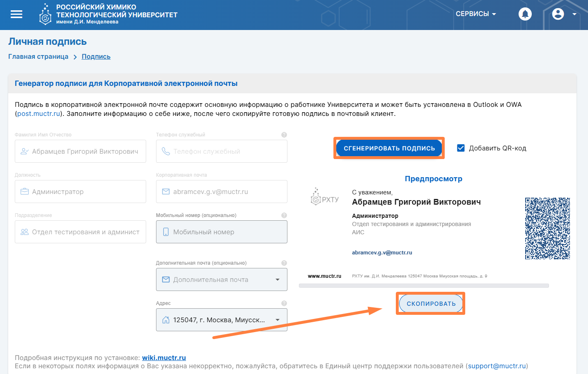The height and width of the screenshot is (374, 588).
Task: Open the Сервисы dropdown menu
Action: click(x=476, y=14)
